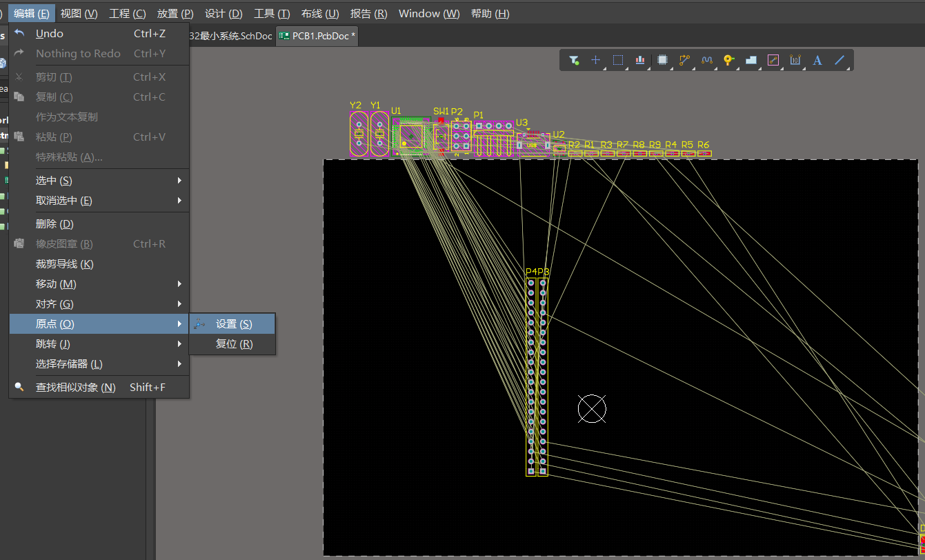Select the snap-to-cursor crosshair tool
The height and width of the screenshot is (560, 925).
point(596,61)
